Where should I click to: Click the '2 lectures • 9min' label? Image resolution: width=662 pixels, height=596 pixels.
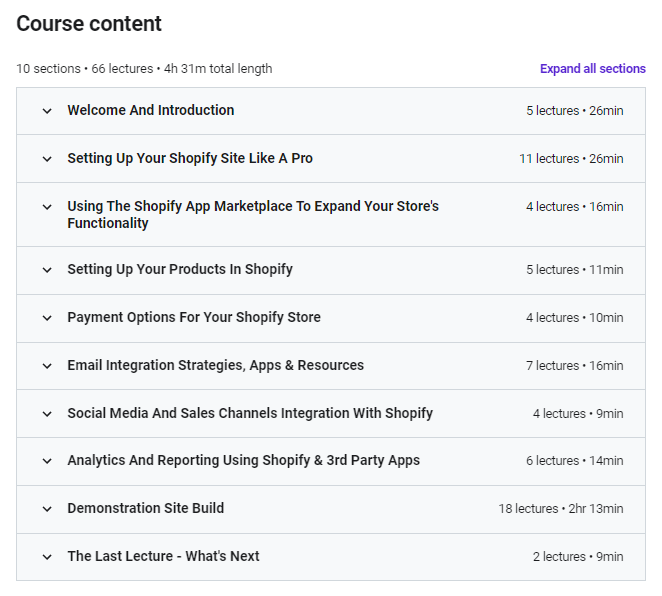tap(578, 557)
